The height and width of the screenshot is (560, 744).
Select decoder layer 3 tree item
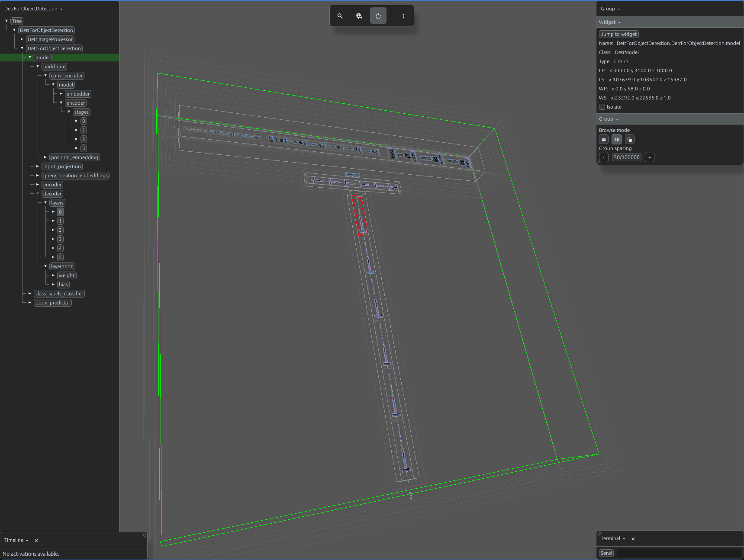coord(60,239)
